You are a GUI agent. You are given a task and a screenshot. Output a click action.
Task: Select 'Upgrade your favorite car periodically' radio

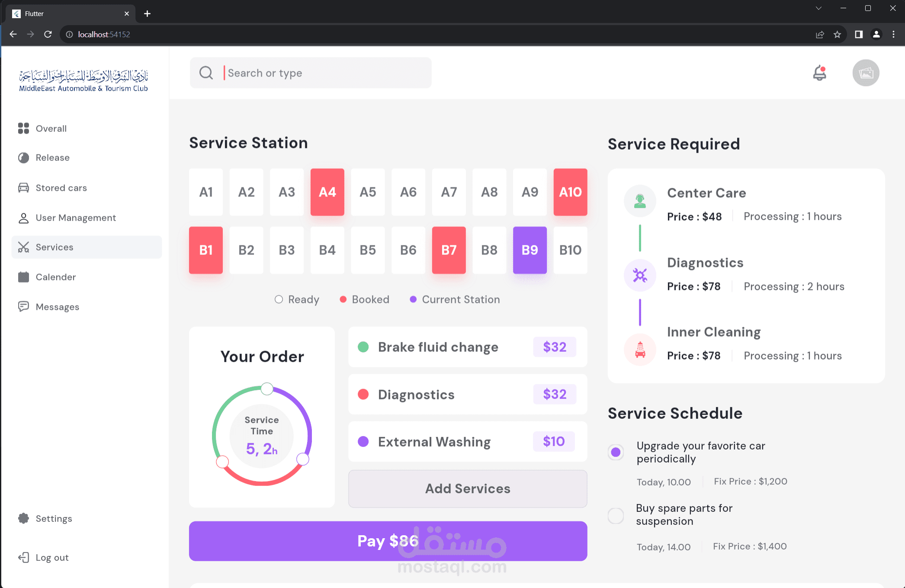click(x=616, y=452)
